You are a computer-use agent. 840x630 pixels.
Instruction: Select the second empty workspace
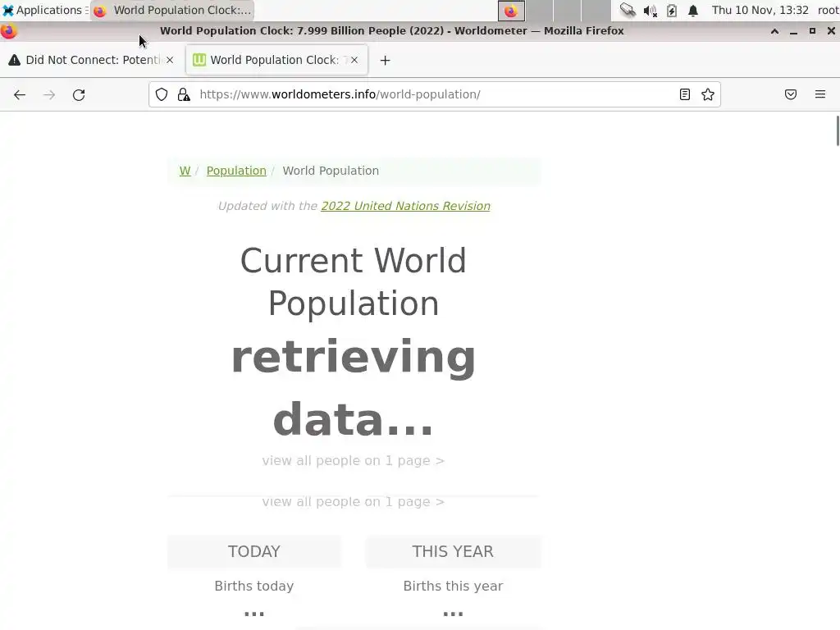coord(540,10)
